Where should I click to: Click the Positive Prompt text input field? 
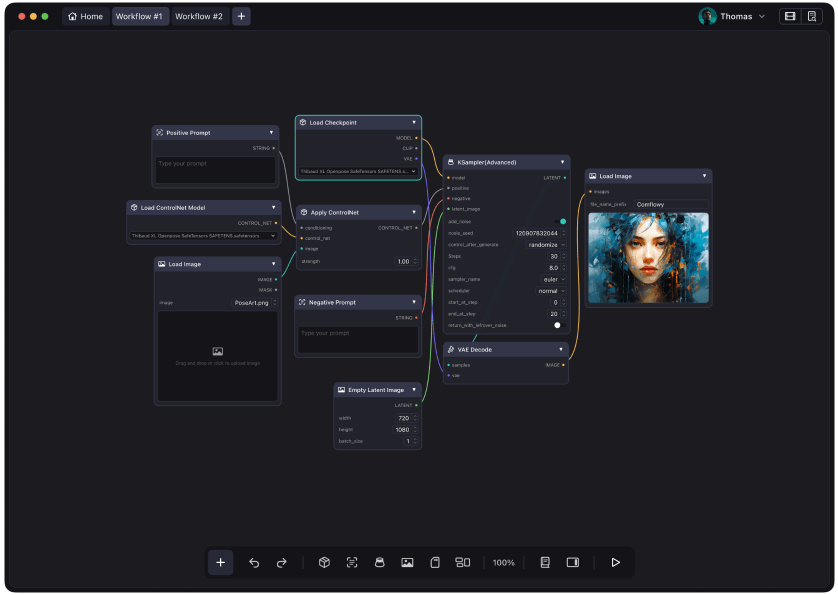(215, 169)
